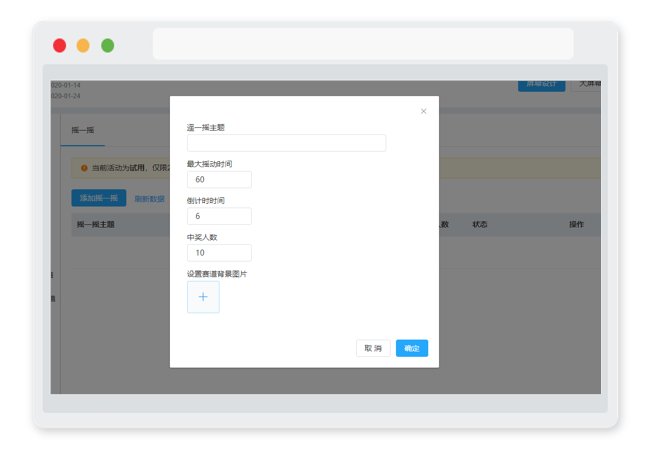The image size is (650, 450).
Task: Click the 操作 column header
Action: point(576,224)
